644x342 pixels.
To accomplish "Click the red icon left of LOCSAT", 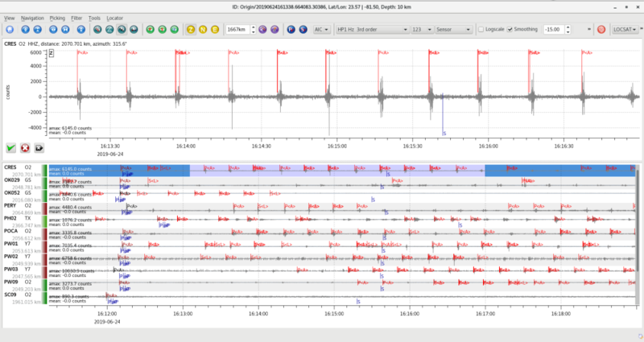I will point(601,30).
